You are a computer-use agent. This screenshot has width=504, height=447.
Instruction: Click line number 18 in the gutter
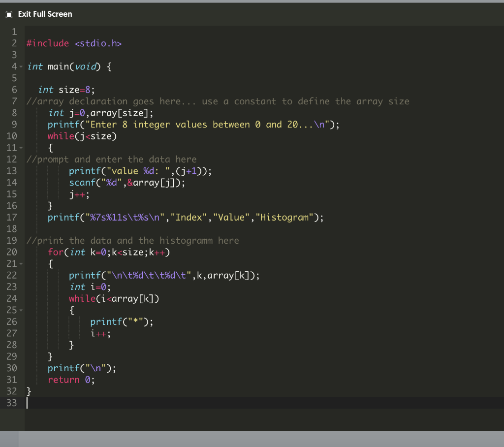point(12,229)
